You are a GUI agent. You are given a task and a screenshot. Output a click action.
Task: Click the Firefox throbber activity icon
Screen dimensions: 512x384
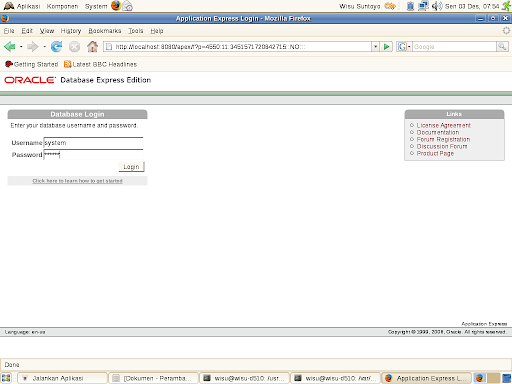[506, 31]
